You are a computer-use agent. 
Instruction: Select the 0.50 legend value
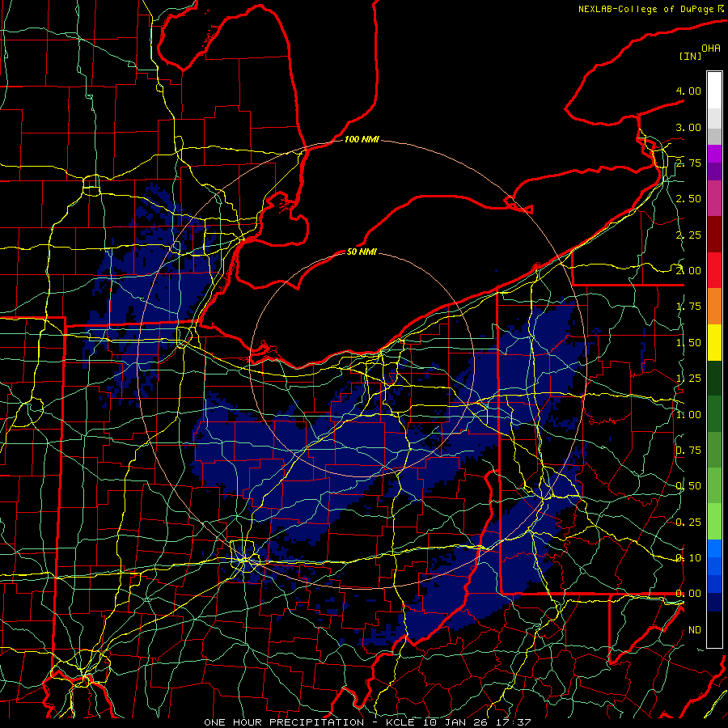688,486
